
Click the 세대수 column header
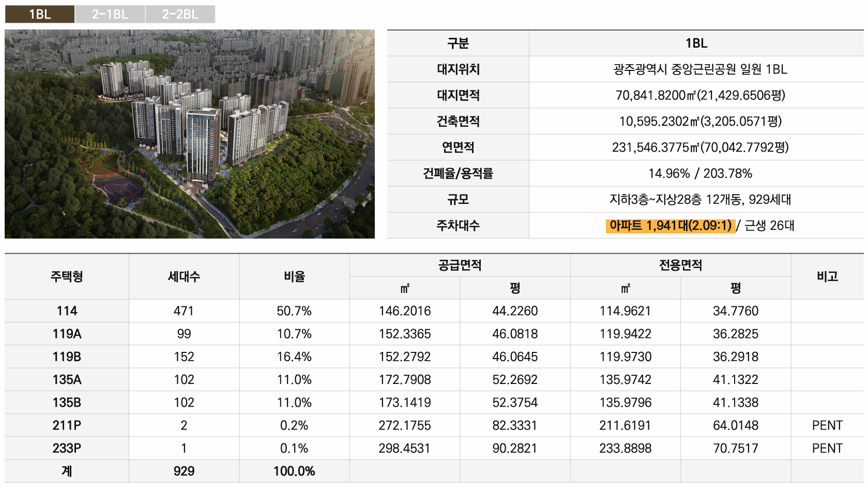tap(184, 276)
